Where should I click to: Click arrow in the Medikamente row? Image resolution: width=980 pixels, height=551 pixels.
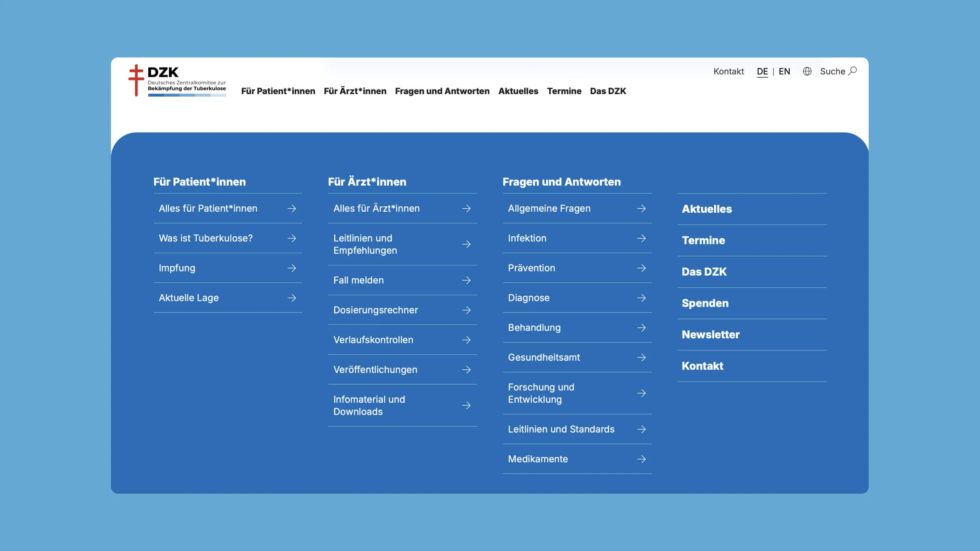[642, 459]
